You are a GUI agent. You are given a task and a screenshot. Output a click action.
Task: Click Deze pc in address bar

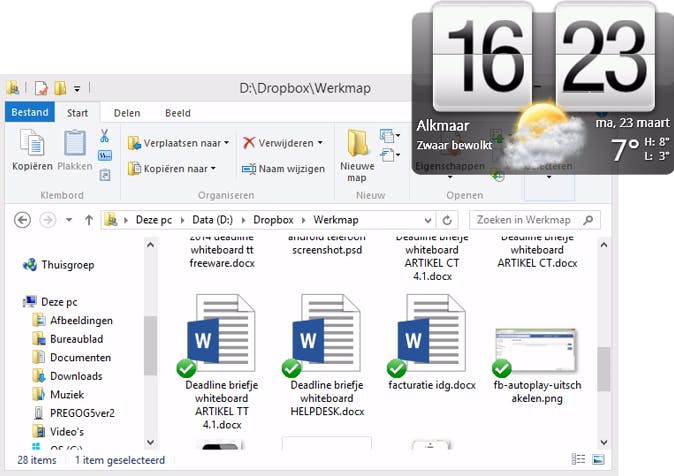click(x=153, y=220)
